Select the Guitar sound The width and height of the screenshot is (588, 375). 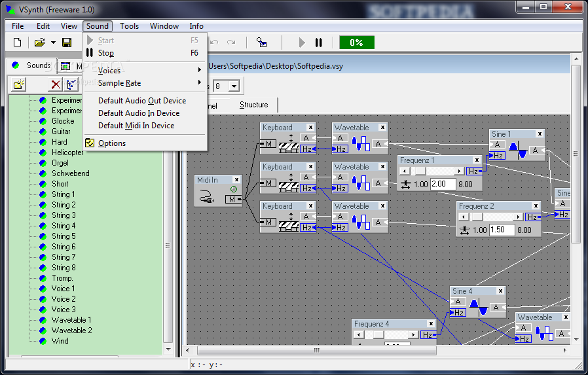(x=61, y=132)
